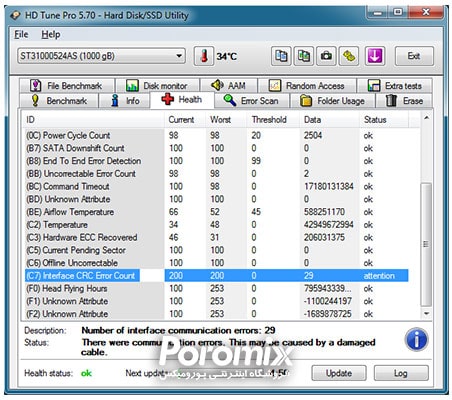Switch to Extra tests tab
The image size is (452, 400).
(395, 86)
